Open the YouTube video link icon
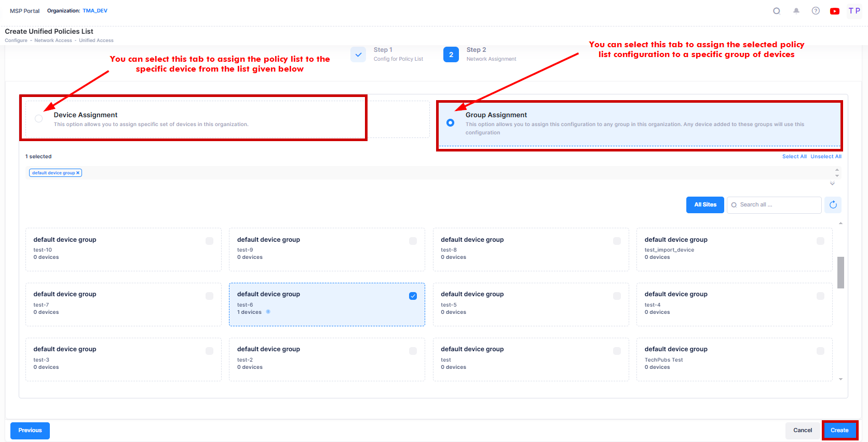This screenshot has width=868, height=442. pyautogui.click(x=835, y=11)
